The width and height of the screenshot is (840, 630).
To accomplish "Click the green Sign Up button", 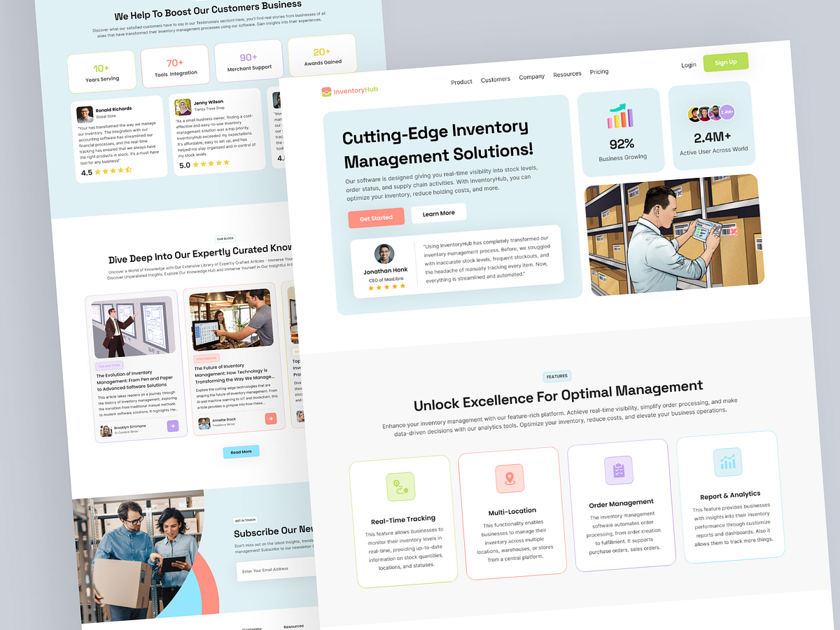I will [726, 62].
